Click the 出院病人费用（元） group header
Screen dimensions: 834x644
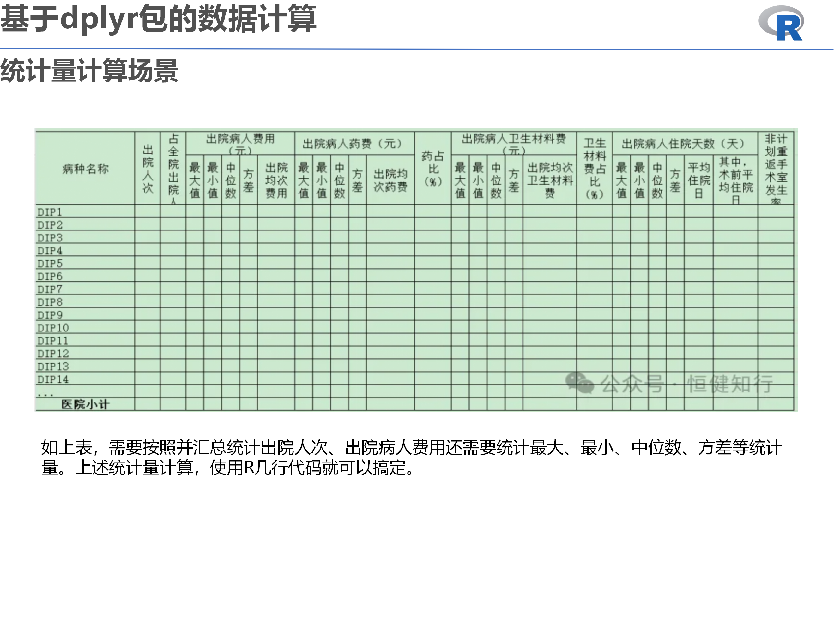(240, 143)
